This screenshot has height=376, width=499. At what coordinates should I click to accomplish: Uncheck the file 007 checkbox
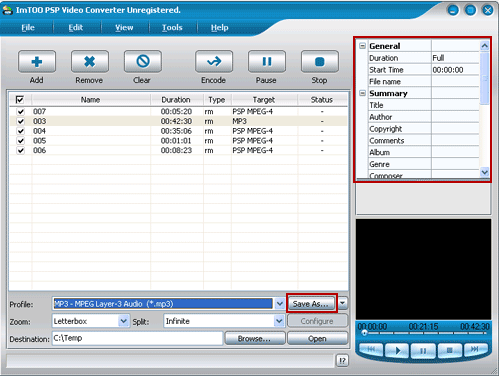point(21,112)
